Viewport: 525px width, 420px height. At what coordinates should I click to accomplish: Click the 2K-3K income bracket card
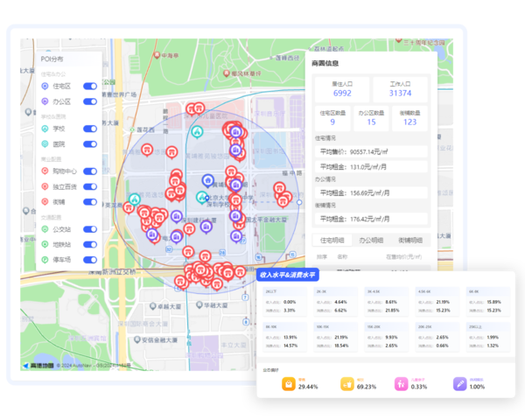(x=336, y=301)
